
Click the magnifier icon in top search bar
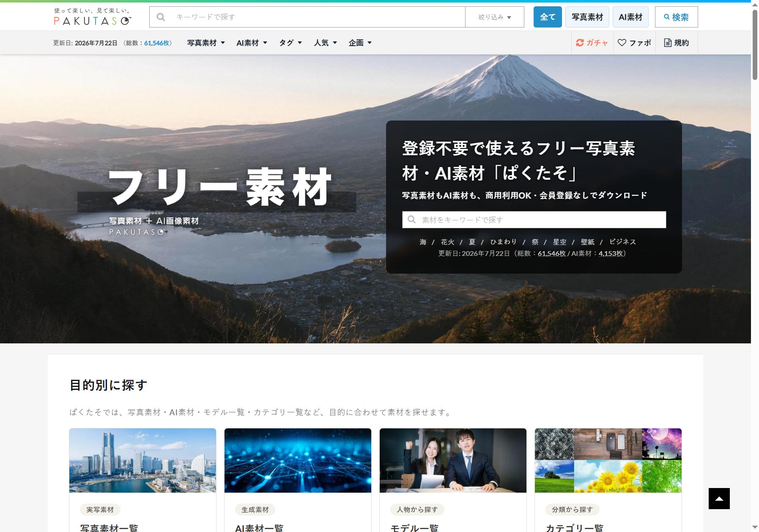(x=161, y=17)
